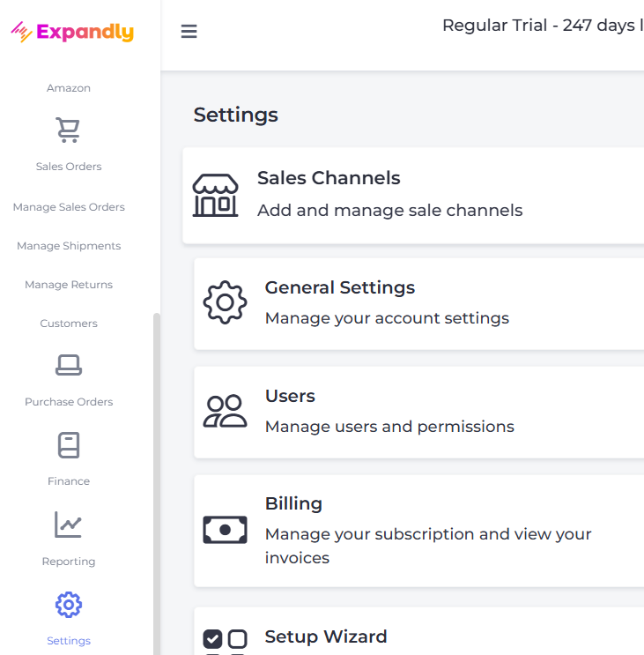Click the Sales Channels storefront icon

click(x=215, y=195)
